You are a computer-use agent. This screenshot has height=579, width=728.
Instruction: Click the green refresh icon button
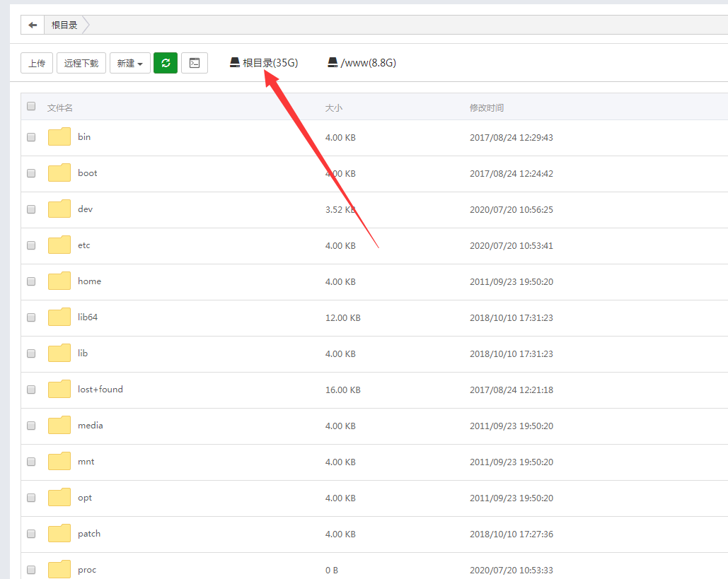tap(166, 63)
